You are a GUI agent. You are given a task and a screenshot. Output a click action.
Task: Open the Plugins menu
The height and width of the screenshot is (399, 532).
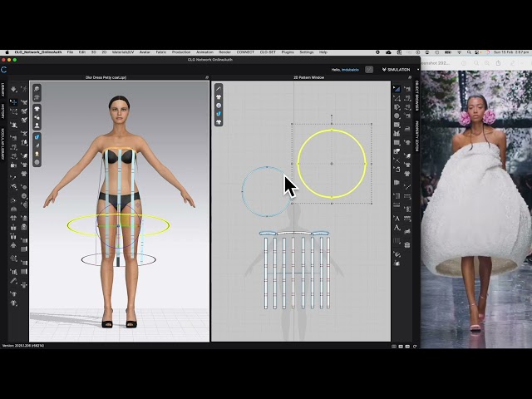288,52
